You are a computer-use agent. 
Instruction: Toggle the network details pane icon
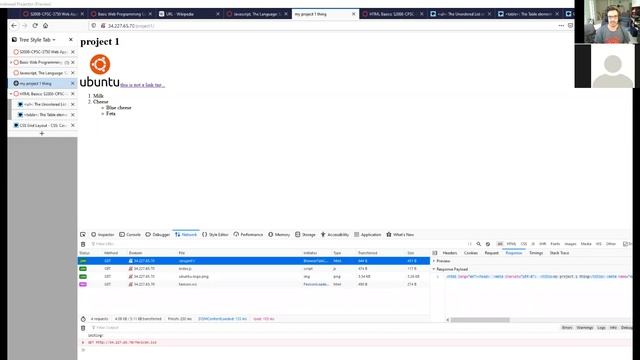(435, 253)
